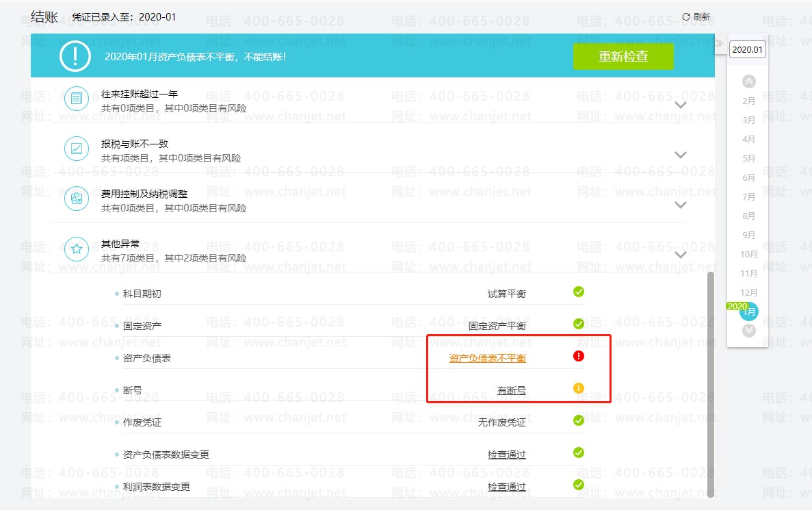Click the down arrow below the month list

tap(748, 330)
